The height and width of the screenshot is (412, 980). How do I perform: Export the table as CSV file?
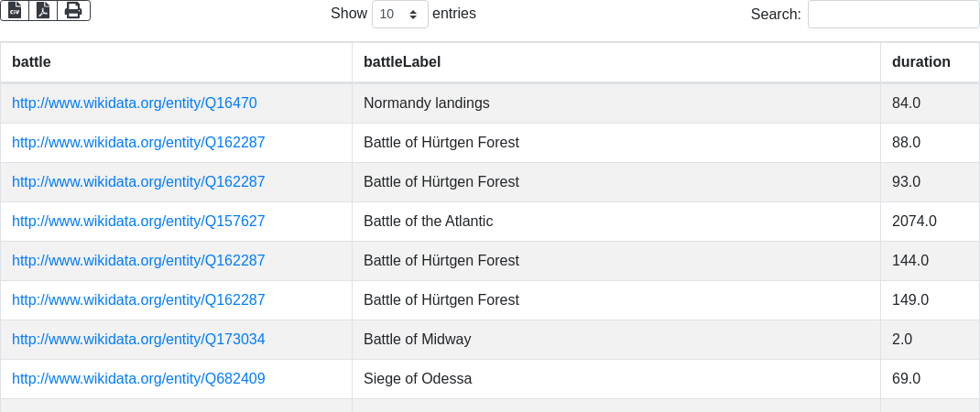15,10
